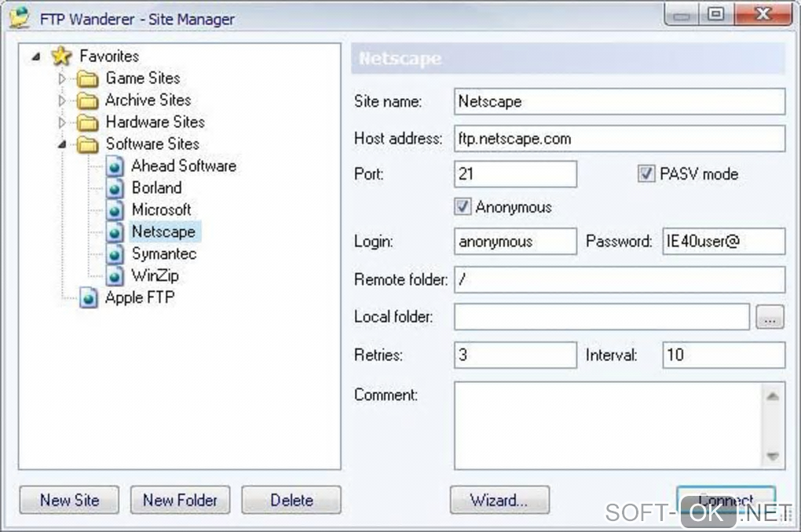Click into the Host address field
Image resolution: width=801 pixels, height=532 pixels.
click(619, 139)
